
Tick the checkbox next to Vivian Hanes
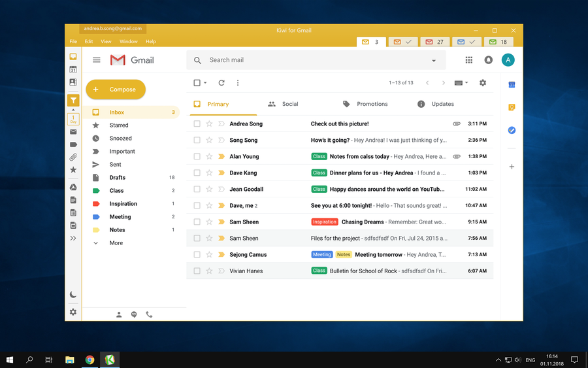tap(197, 271)
